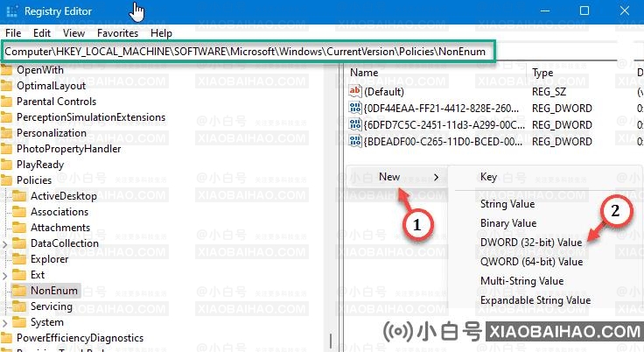Click the {0DF44EAA-FF21 DWORD value icon
This screenshot has width=644, height=352.
(x=355, y=108)
